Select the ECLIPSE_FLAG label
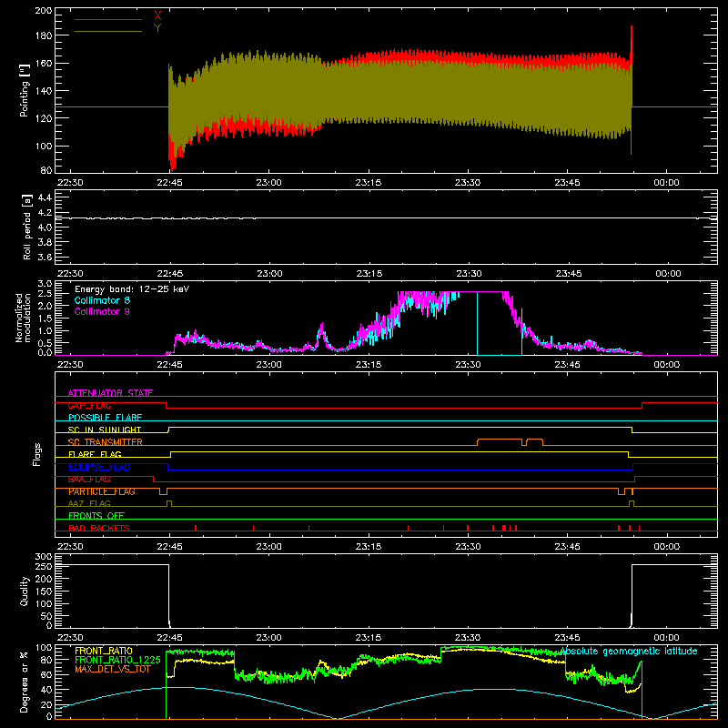This screenshot has width=728, height=728. click(99, 467)
